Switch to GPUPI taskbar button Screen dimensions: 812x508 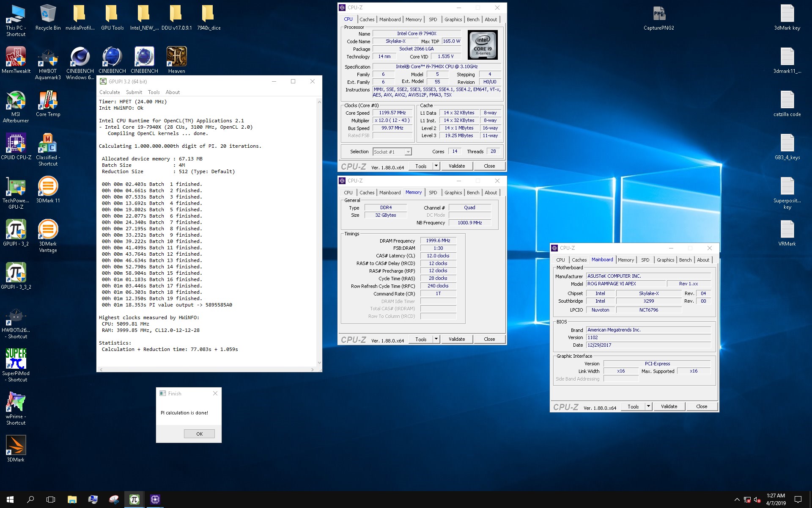coord(134,500)
